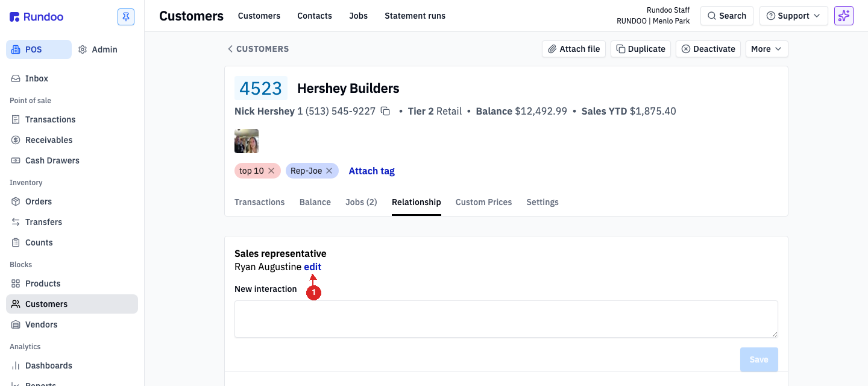The width and height of the screenshot is (868, 386).
Task: Open Transfers in sidebar
Action: [x=72, y=222]
